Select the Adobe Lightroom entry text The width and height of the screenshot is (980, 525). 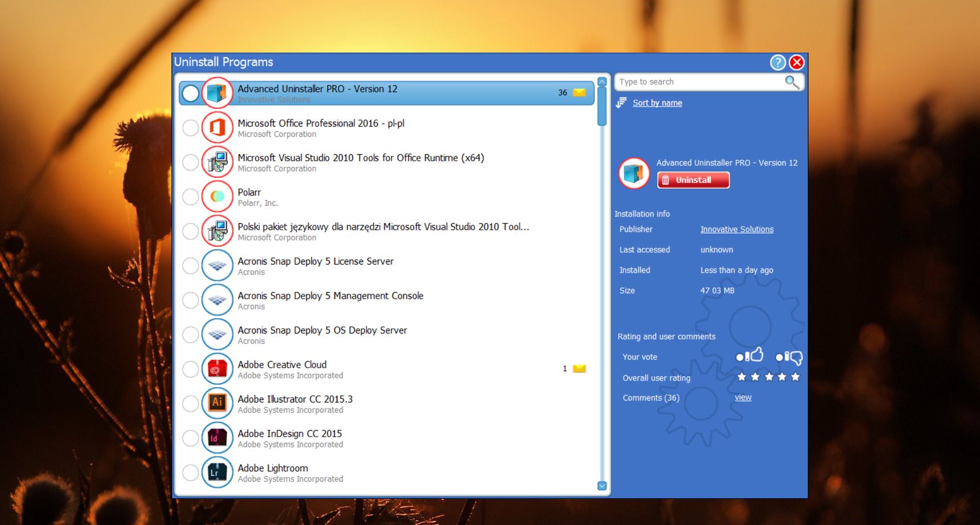(x=273, y=468)
